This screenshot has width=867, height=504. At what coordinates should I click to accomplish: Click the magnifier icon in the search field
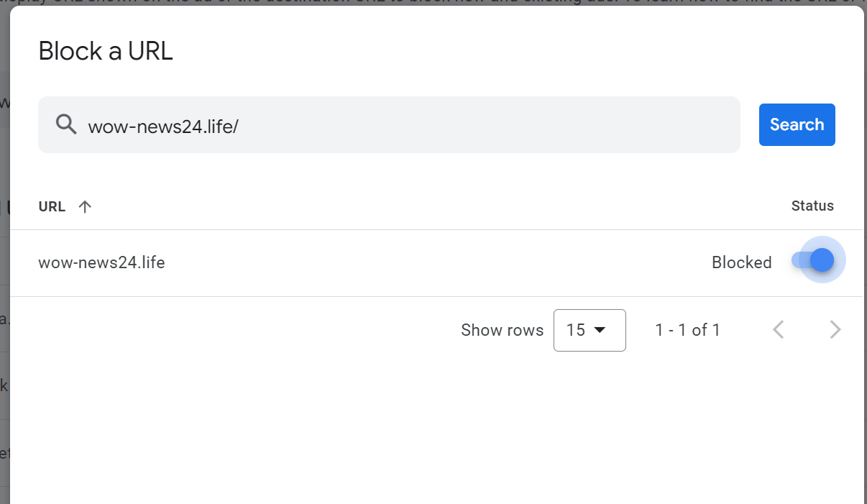[x=66, y=124]
